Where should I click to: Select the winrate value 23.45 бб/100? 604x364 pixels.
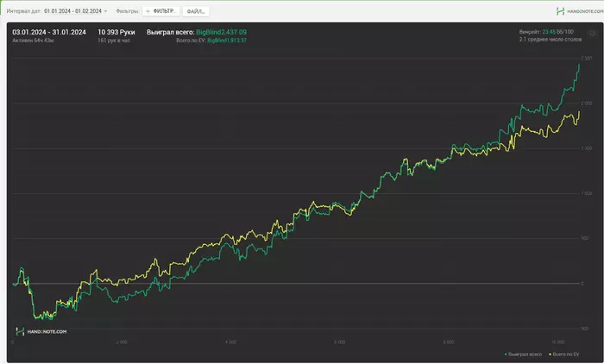click(x=557, y=32)
